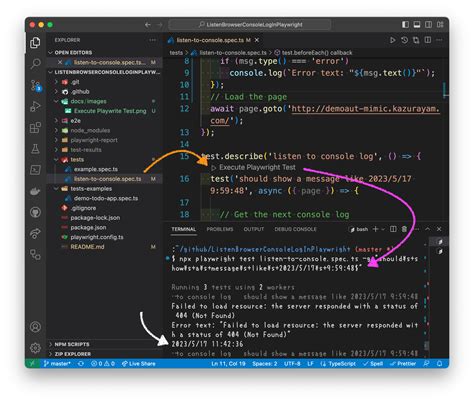Click Ln 11, Col 19 in status bar
Screen dimensions: 474x401
(x=228, y=364)
